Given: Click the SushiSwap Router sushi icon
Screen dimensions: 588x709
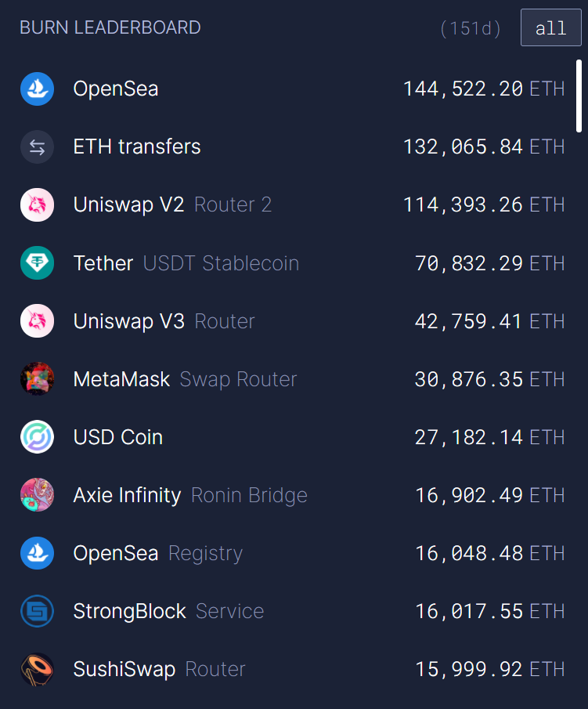Looking at the screenshot, I should tap(37, 669).
